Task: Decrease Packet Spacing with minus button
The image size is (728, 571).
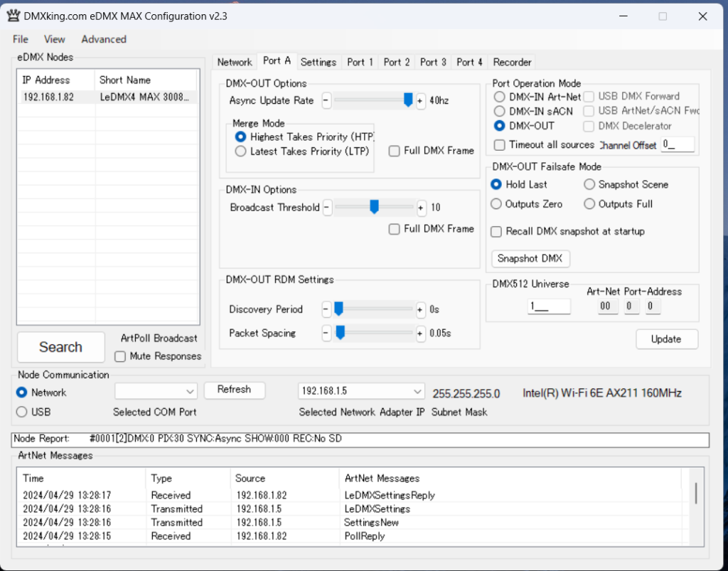Action: tap(326, 333)
